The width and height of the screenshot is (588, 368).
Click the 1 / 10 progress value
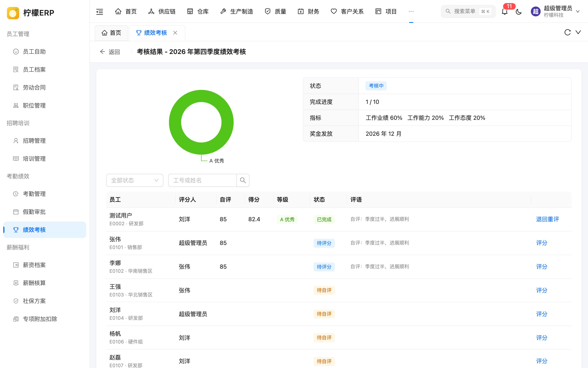(x=372, y=102)
